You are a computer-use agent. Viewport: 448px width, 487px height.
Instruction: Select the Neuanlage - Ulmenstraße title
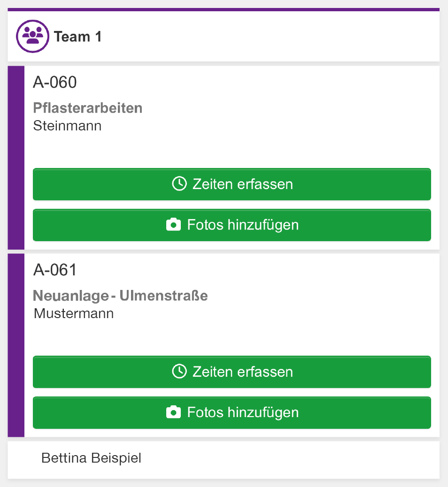point(120,296)
